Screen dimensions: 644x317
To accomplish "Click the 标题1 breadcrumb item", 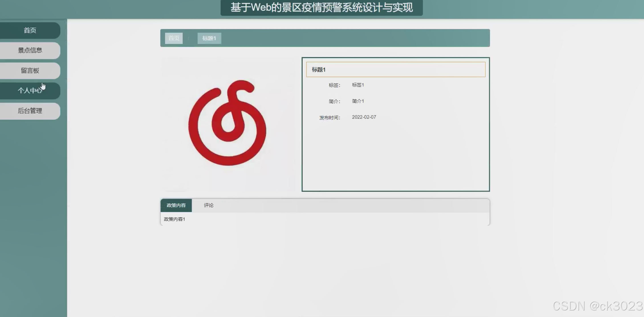I will 209,38.
